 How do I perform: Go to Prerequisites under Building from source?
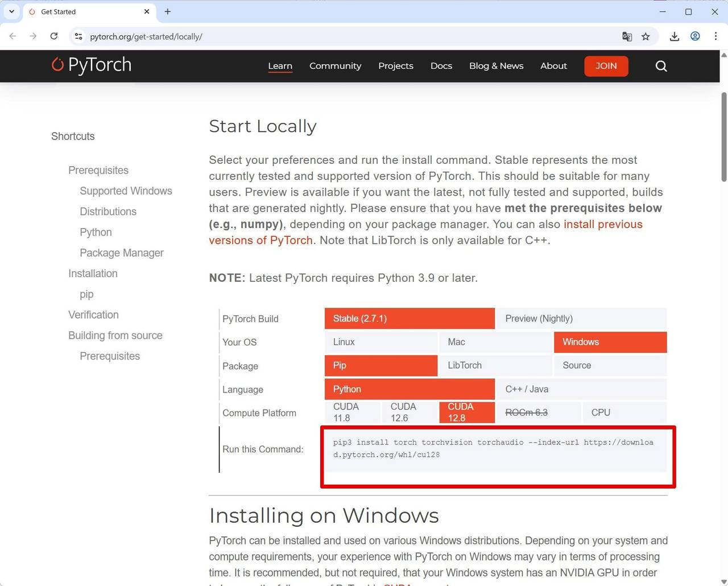tap(110, 356)
